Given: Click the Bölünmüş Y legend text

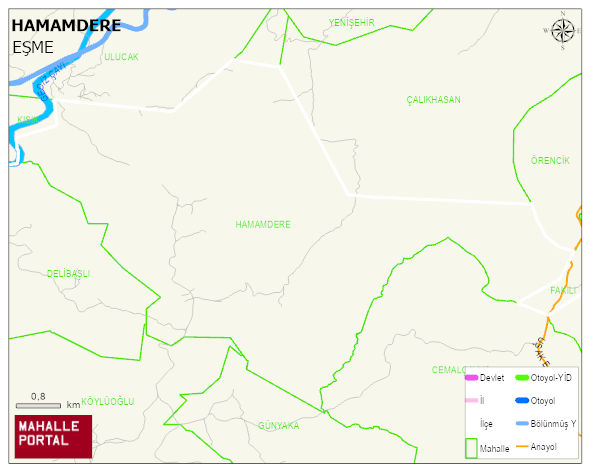Looking at the screenshot, I should 553,424.
